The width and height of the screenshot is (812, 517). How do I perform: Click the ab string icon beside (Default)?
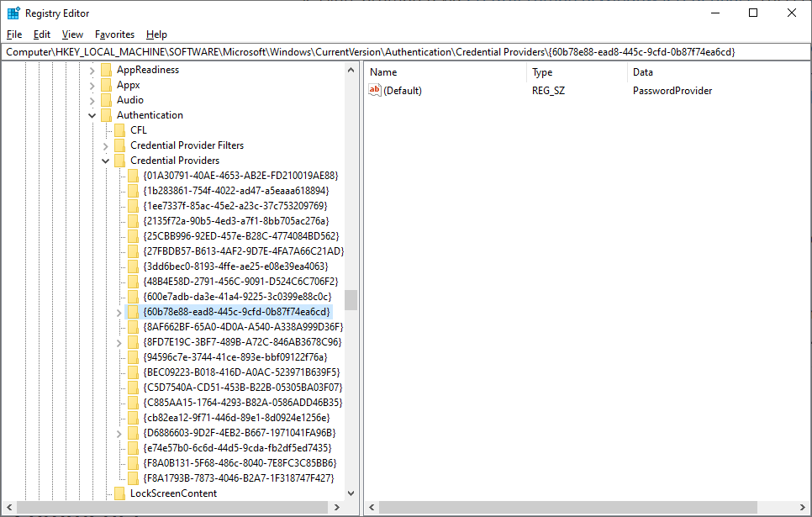click(x=375, y=90)
